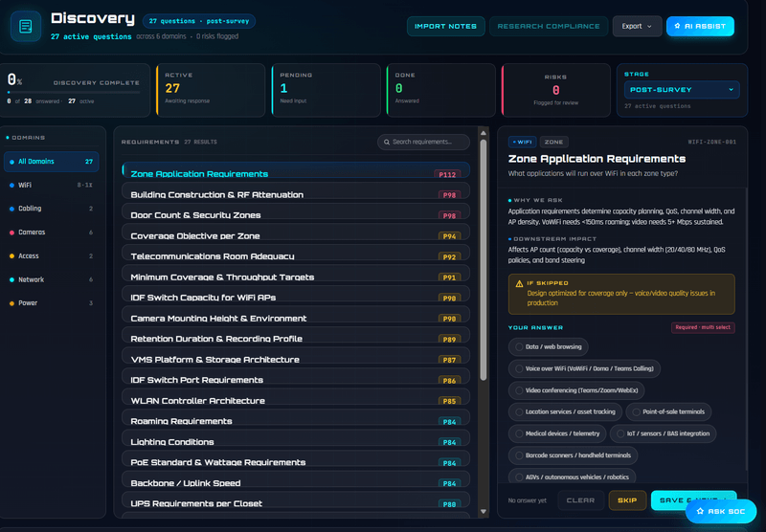
Task: Open IDF Switch Port Requirements row
Action: [x=296, y=376]
